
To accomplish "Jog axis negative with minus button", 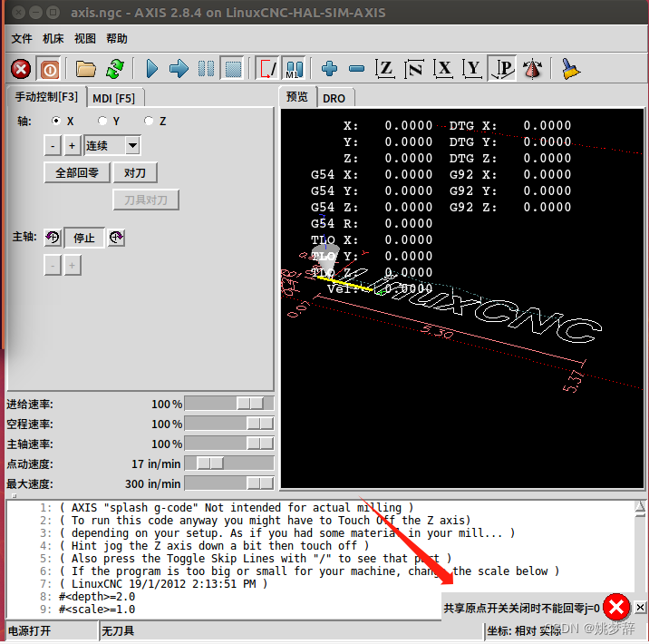I will [53, 145].
